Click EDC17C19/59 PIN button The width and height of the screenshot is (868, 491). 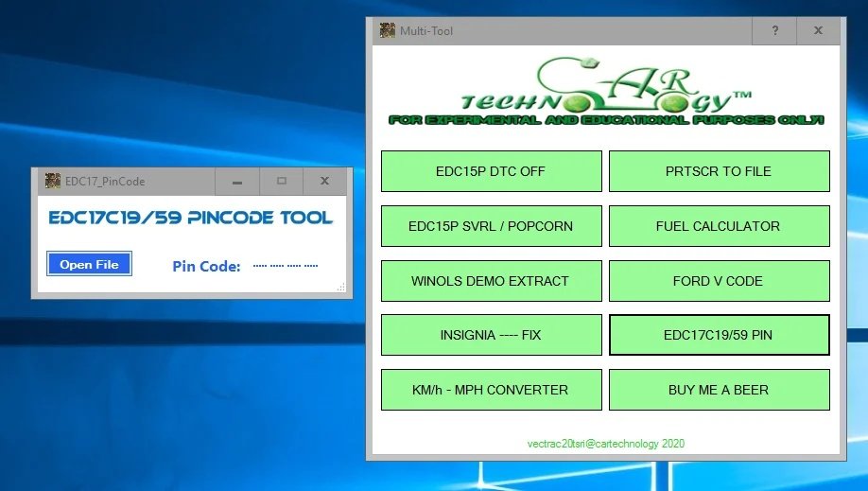pos(720,335)
